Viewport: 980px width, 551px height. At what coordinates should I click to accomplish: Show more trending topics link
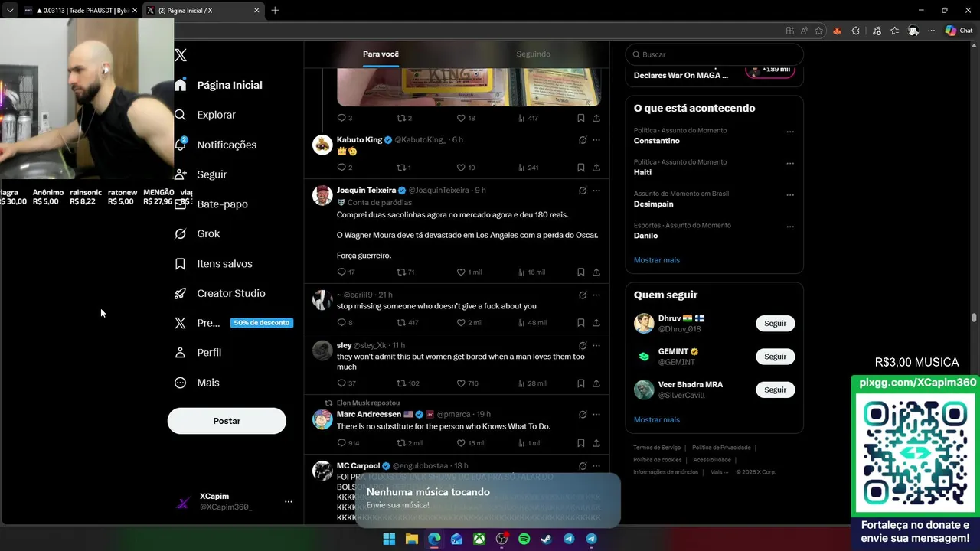pos(656,260)
